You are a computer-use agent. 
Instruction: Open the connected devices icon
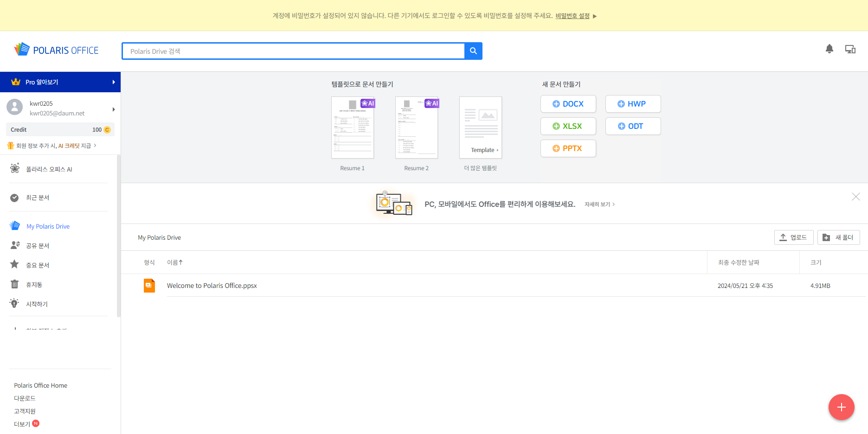pos(850,49)
